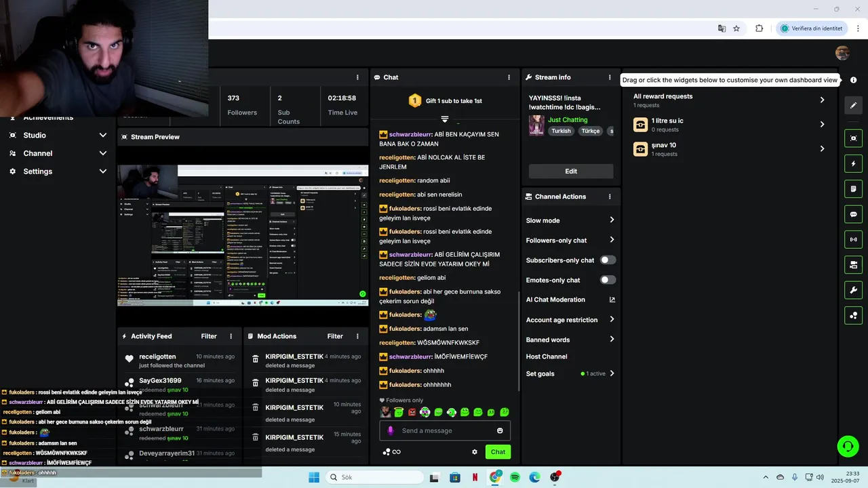The image size is (868, 488).
Task: Click the green Chat send button
Action: (498, 452)
